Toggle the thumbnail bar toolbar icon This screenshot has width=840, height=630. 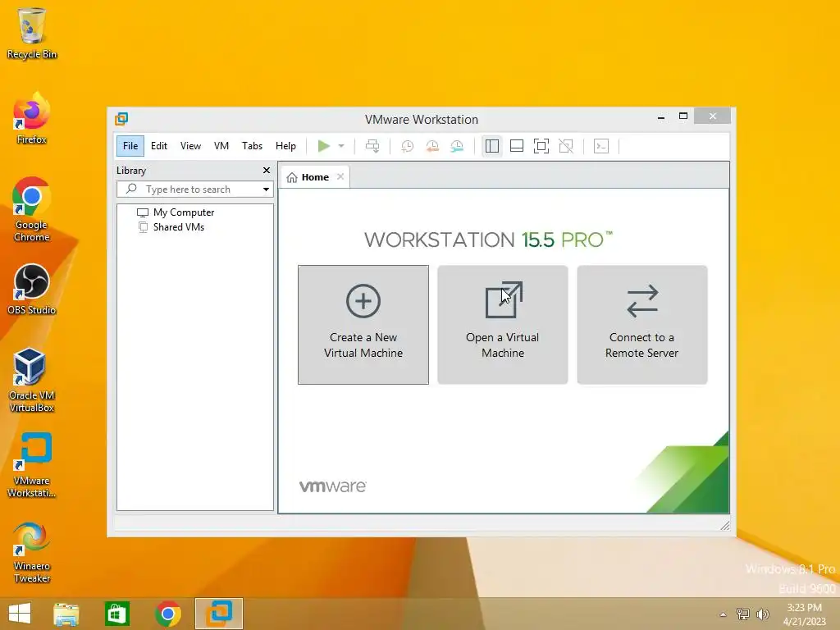click(517, 146)
